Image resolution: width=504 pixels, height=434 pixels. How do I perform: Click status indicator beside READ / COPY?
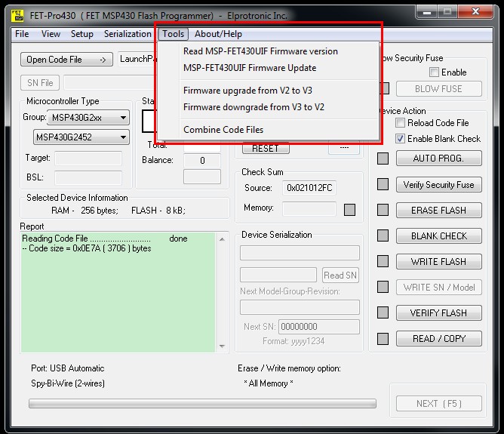(383, 338)
